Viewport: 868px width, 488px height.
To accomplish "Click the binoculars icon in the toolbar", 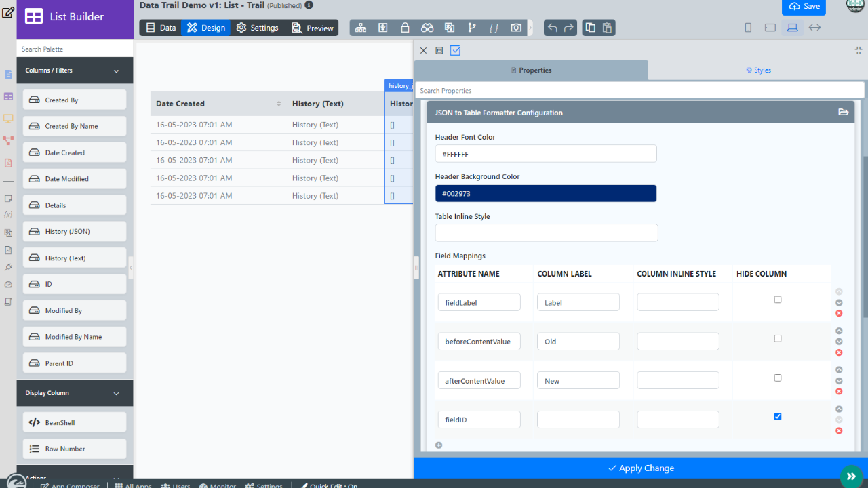I will (x=427, y=28).
